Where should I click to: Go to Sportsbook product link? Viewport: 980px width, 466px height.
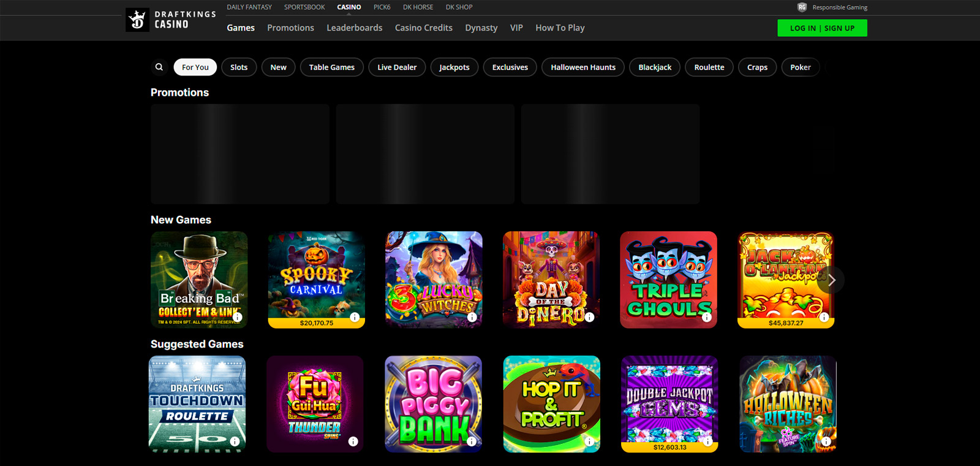click(x=304, y=7)
